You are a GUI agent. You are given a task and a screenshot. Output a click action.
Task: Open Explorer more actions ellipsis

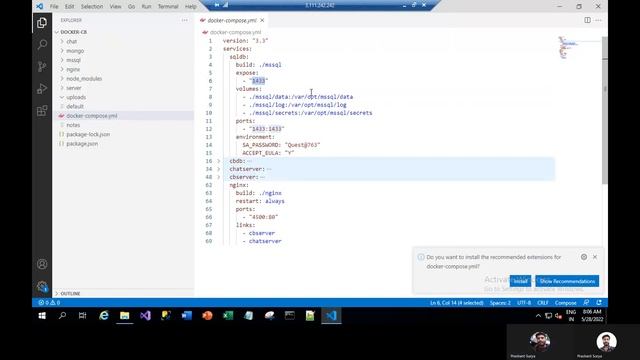(185, 20)
